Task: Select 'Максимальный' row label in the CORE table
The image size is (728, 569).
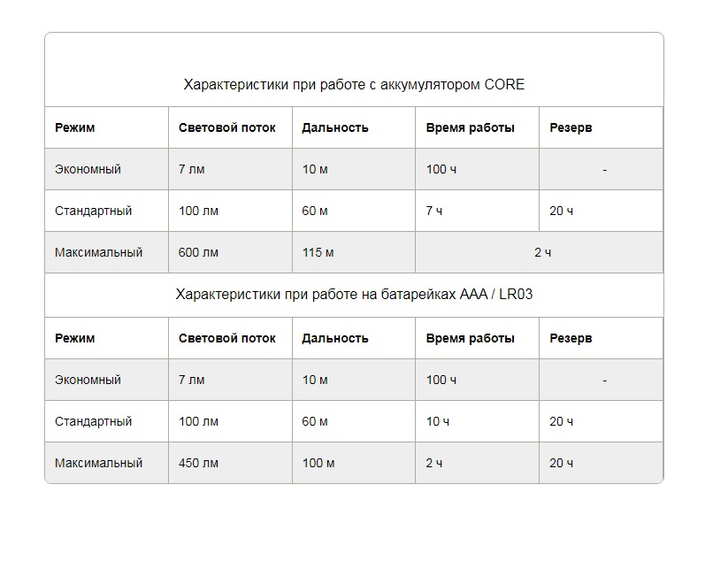Action: tap(98, 252)
